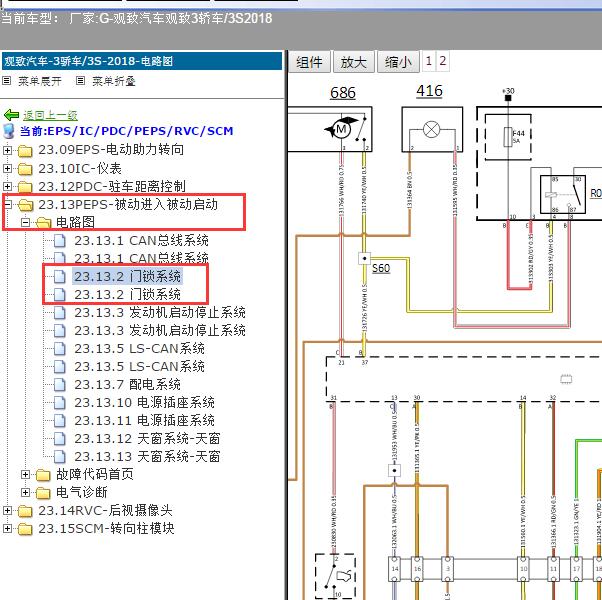Open the R0 relay label
The height and width of the screenshot is (600, 602).
tap(596, 193)
